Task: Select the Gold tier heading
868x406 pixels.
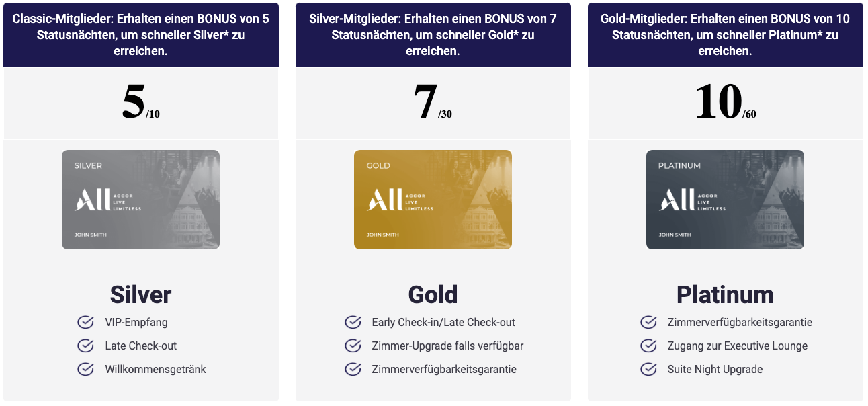Action: (x=433, y=294)
